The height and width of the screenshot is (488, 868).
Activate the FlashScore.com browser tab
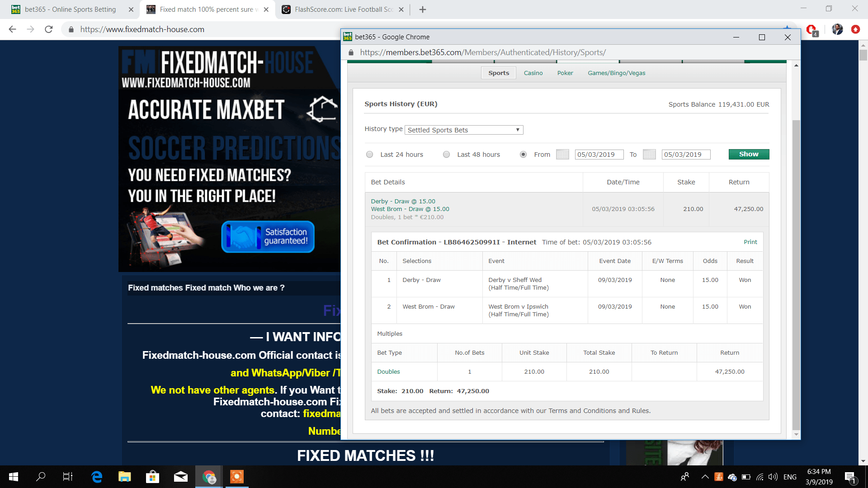coord(343,9)
